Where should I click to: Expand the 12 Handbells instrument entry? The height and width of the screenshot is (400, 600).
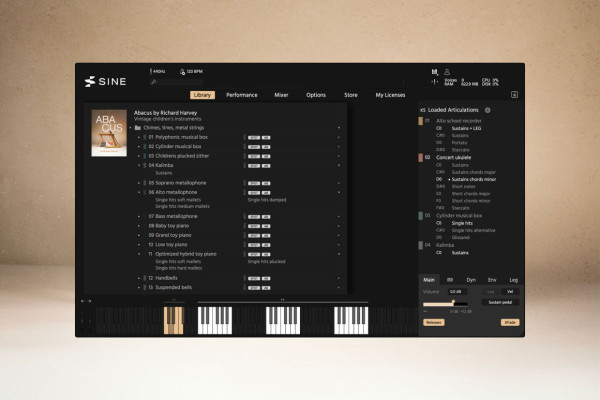[x=139, y=278]
